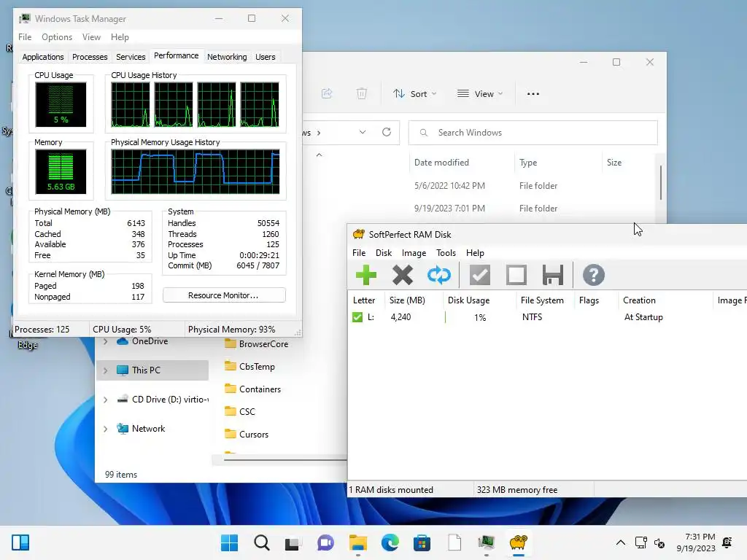The image size is (747, 560).
Task: Click the white square toolbar icon in RAM Disk
Action: [x=516, y=275]
